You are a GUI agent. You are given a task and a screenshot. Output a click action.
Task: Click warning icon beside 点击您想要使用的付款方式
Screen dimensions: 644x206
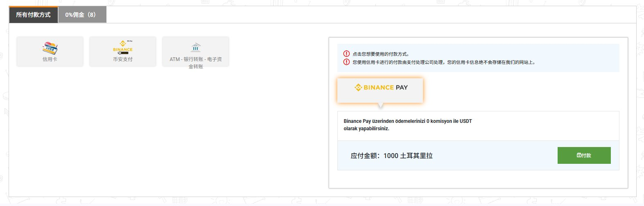pyautogui.click(x=346, y=54)
